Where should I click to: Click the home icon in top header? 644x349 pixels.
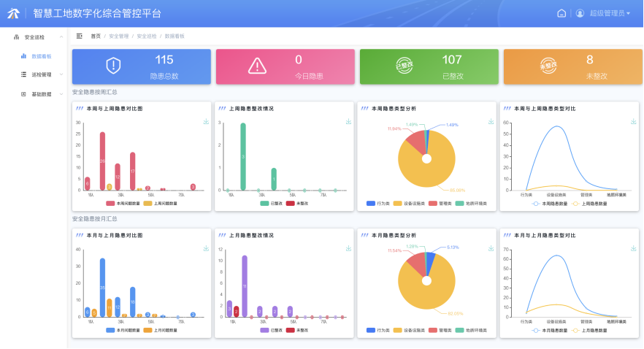(561, 13)
